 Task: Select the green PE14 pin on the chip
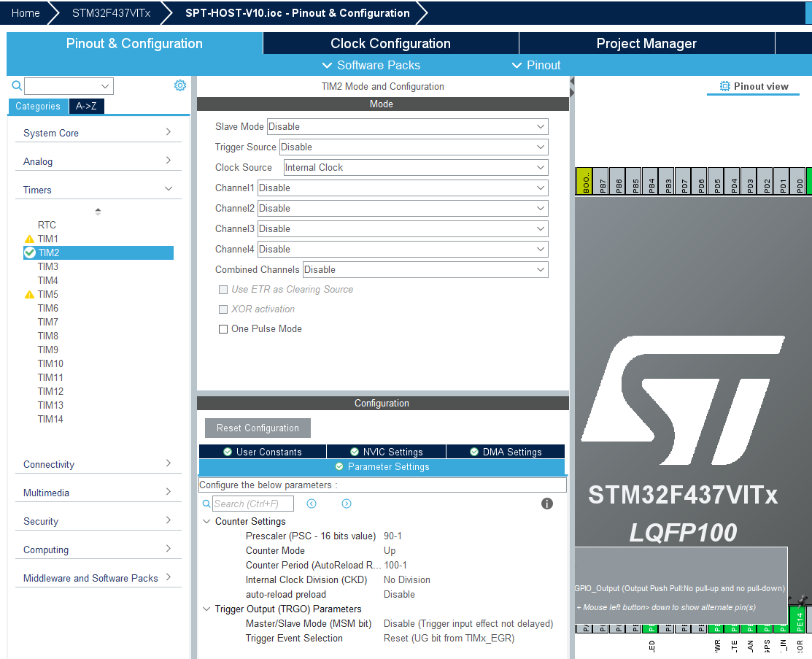coord(799,620)
